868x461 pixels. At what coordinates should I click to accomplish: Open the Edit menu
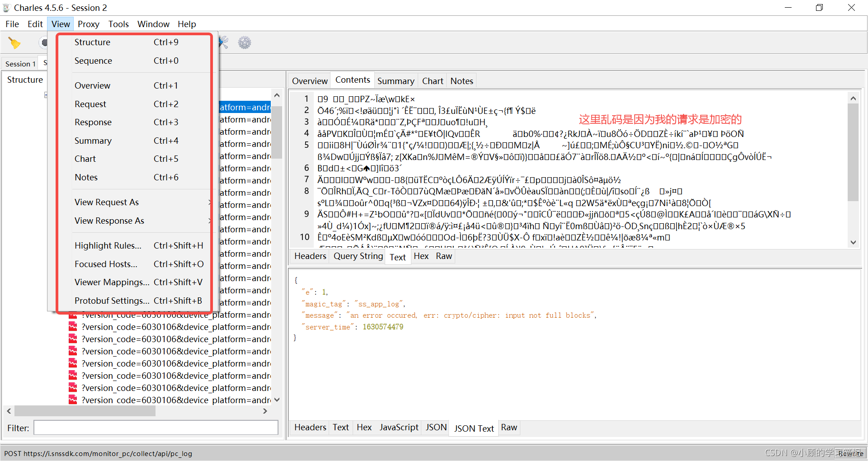click(35, 24)
